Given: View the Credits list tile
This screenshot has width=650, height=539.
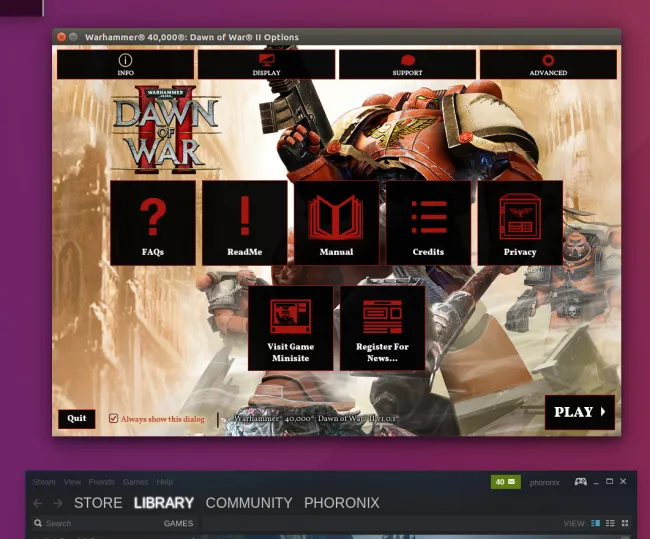Looking at the screenshot, I should (x=428, y=223).
